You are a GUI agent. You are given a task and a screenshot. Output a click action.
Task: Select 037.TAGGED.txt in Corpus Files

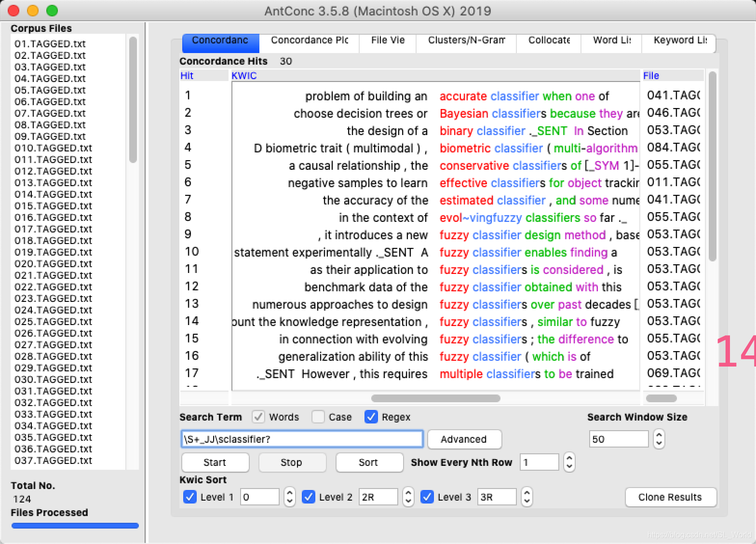pyautogui.click(x=53, y=460)
